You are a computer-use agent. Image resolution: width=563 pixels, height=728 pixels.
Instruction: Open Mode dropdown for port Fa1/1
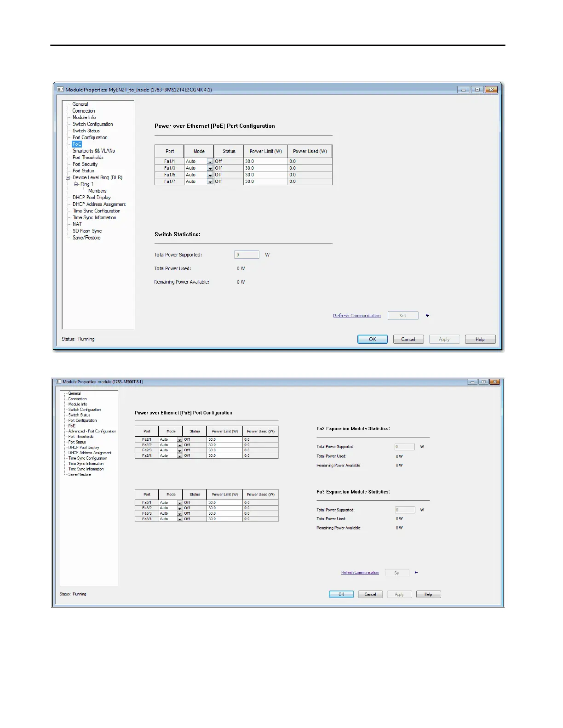coord(210,162)
